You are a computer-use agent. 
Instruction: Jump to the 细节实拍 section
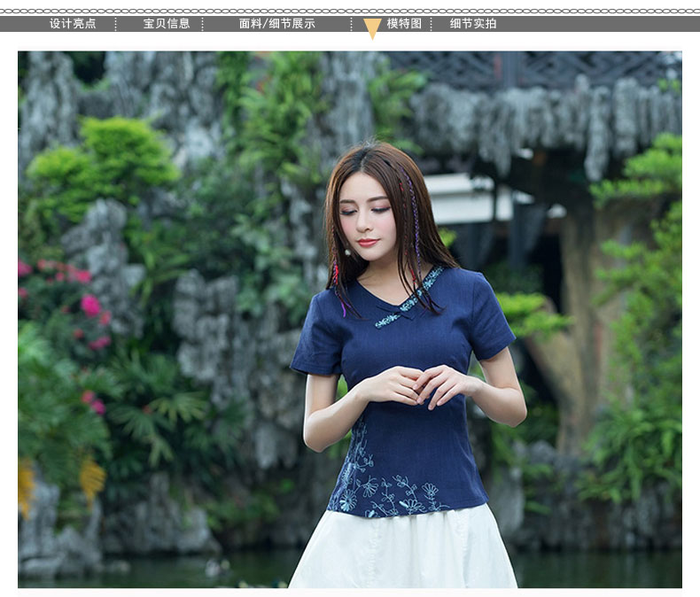tap(473, 24)
